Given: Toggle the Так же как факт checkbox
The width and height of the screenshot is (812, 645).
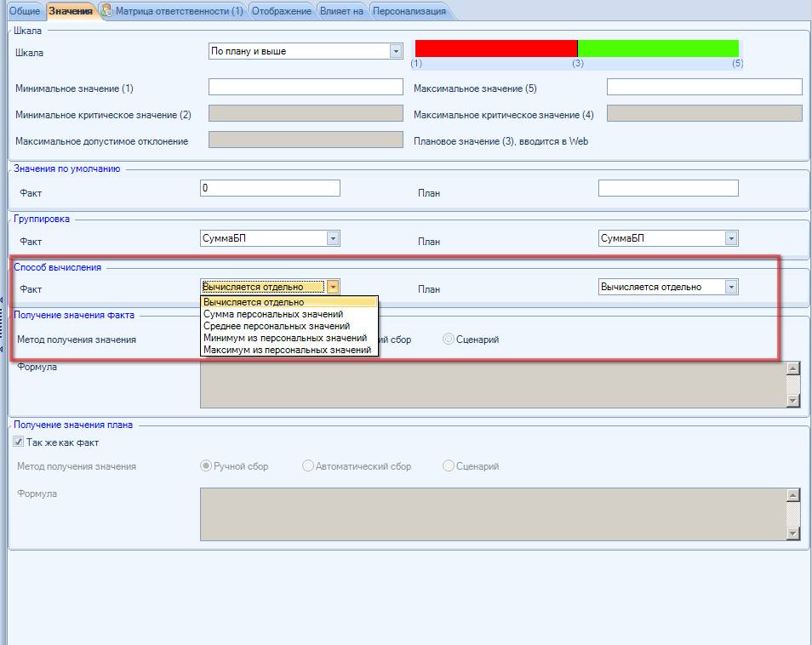Looking at the screenshot, I should (x=19, y=442).
